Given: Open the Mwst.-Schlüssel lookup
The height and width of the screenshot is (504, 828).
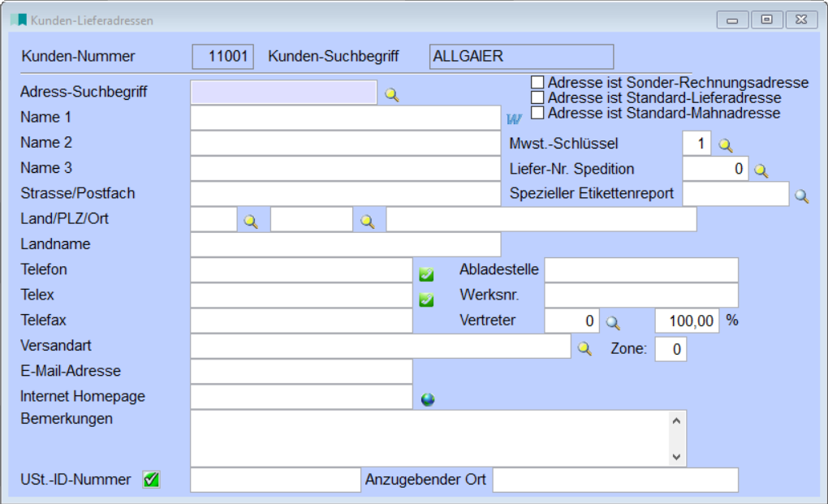Looking at the screenshot, I should (x=725, y=144).
